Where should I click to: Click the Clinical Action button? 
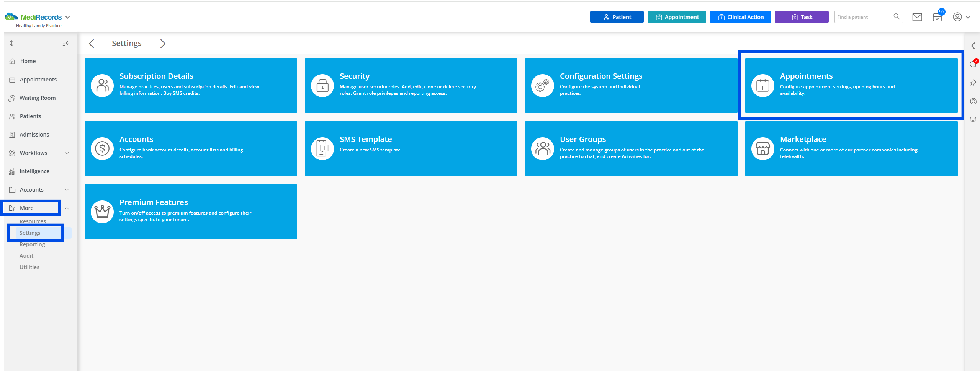pos(740,17)
